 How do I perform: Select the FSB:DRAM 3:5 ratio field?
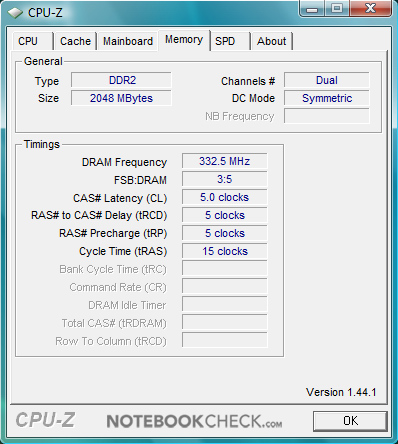(225, 179)
